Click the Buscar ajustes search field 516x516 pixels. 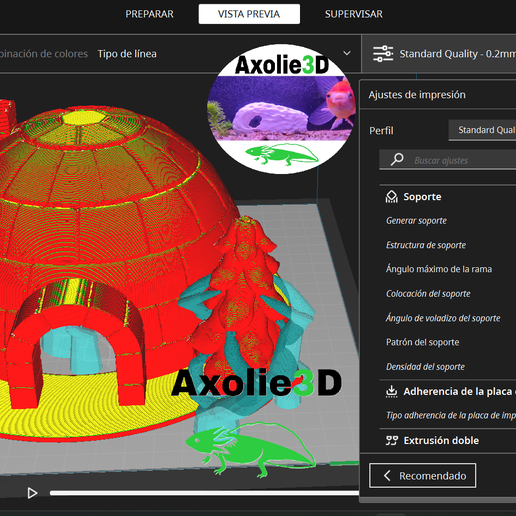[x=448, y=160]
